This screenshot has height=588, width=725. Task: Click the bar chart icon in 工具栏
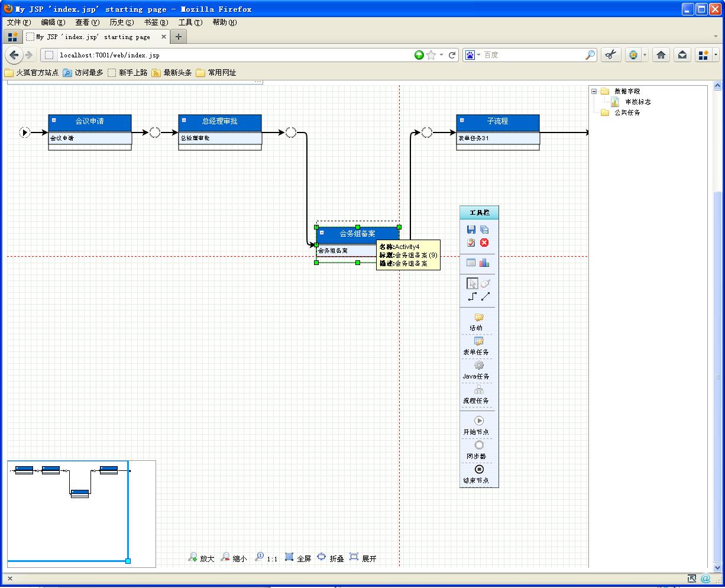[484, 263]
